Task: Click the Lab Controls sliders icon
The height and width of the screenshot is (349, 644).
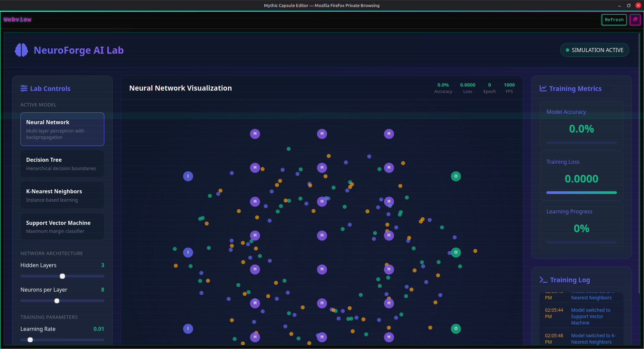Action: click(x=23, y=88)
